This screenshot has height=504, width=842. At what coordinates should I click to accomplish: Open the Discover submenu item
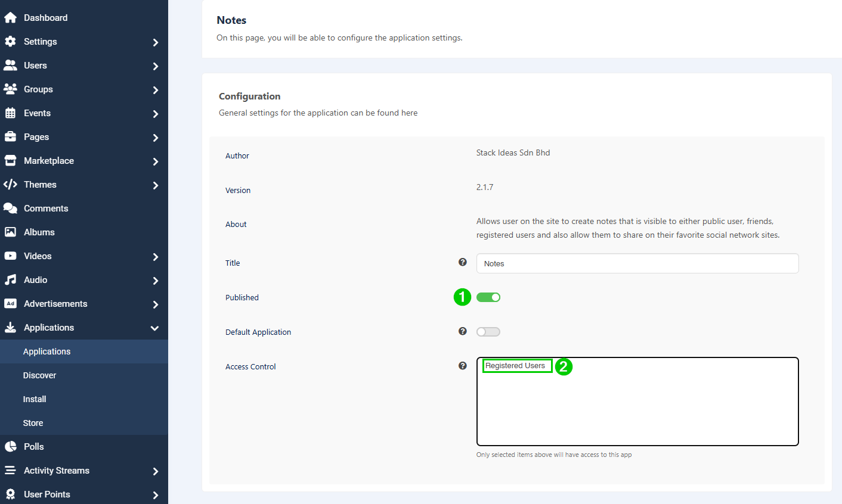pyautogui.click(x=39, y=375)
